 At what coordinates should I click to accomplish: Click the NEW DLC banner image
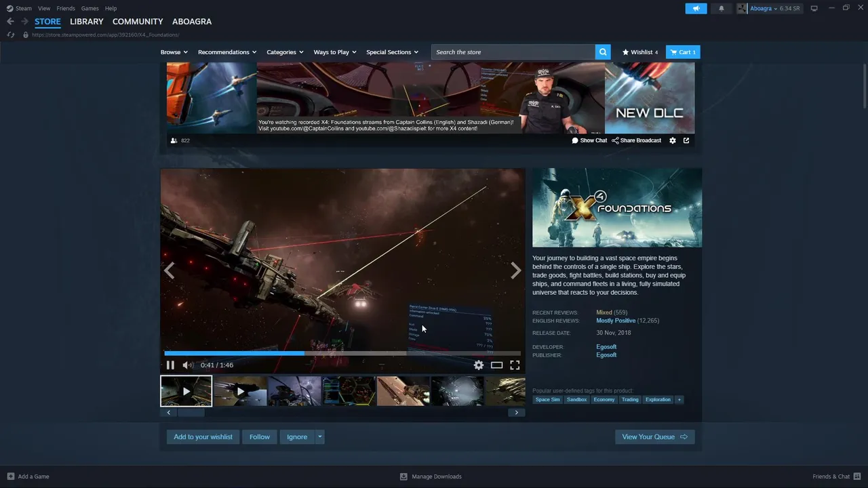tap(650, 98)
